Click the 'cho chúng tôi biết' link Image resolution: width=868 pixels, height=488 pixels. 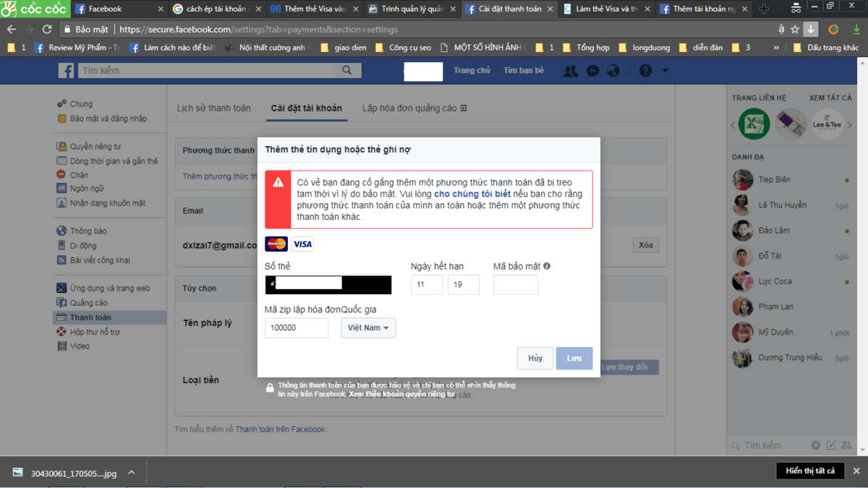(x=472, y=194)
